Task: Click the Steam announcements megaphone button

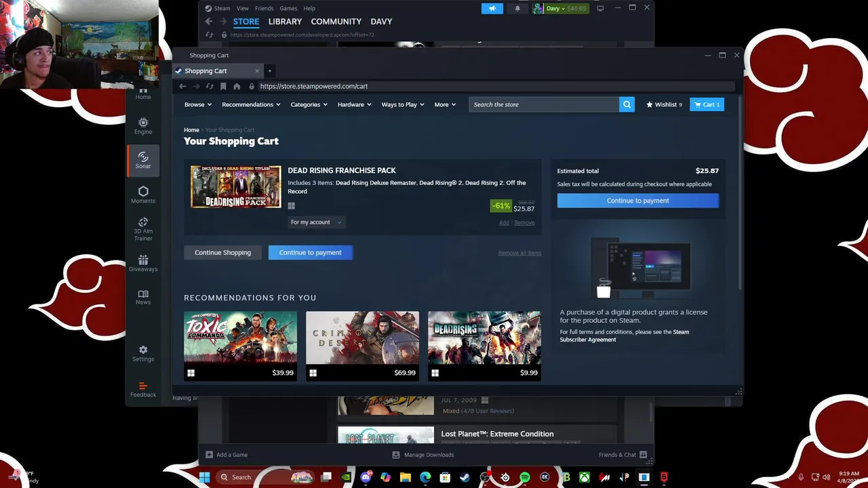Action: click(492, 8)
